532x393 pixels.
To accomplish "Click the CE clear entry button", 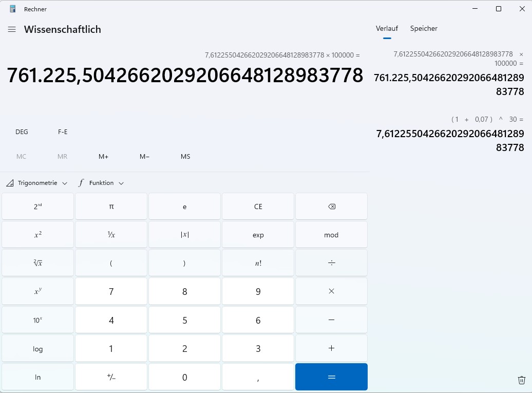I will click(x=258, y=207).
